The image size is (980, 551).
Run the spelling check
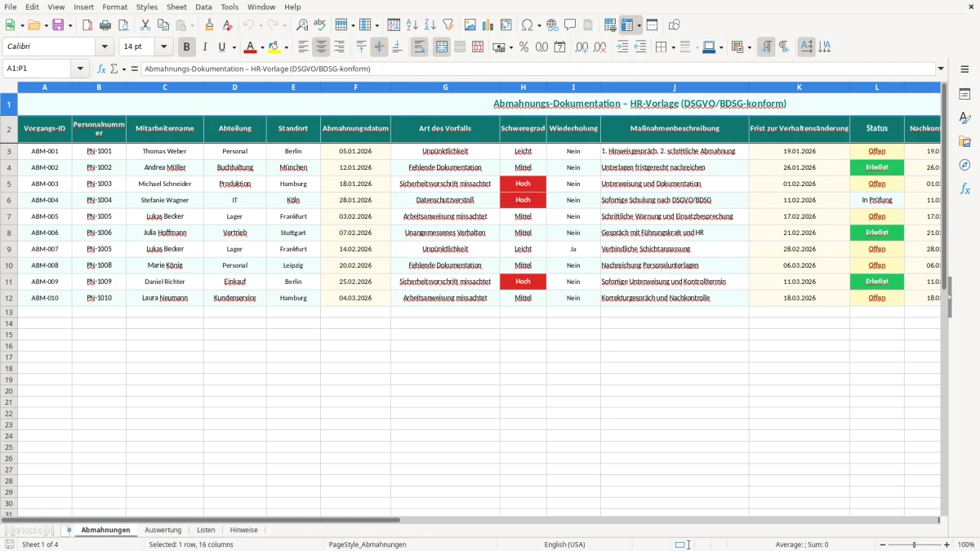pos(320,25)
